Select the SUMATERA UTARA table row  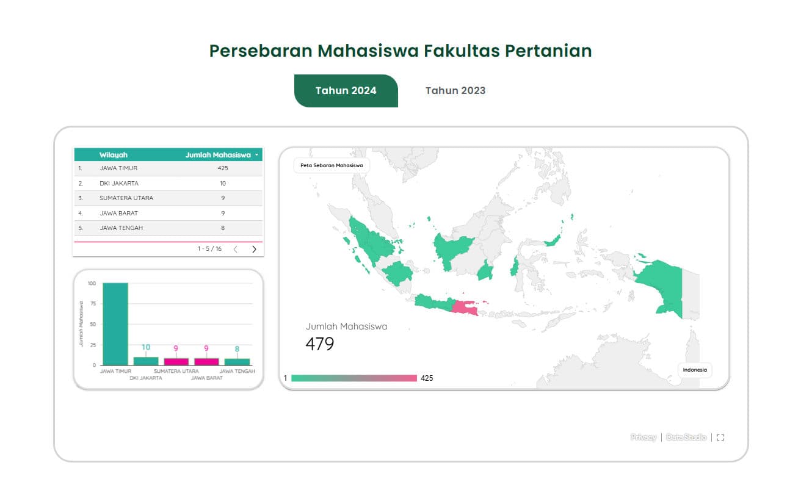[168, 198]
